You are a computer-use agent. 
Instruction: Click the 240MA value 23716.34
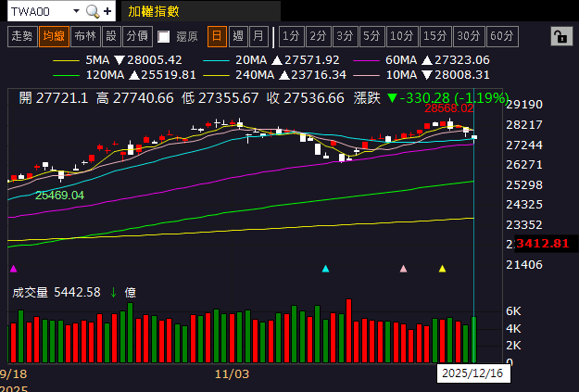pyautogui.click(x=319, y=75)
